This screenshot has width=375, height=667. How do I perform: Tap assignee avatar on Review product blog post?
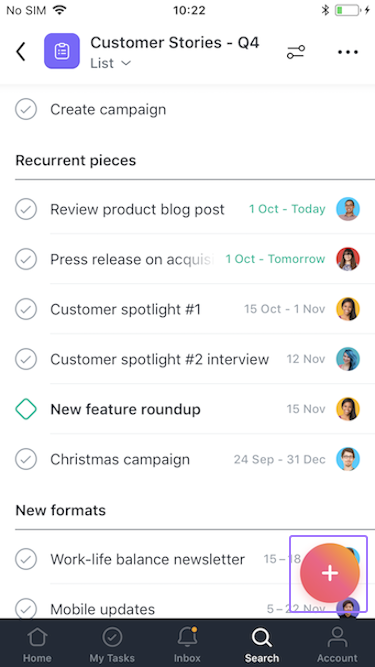(x=348, y=209)
